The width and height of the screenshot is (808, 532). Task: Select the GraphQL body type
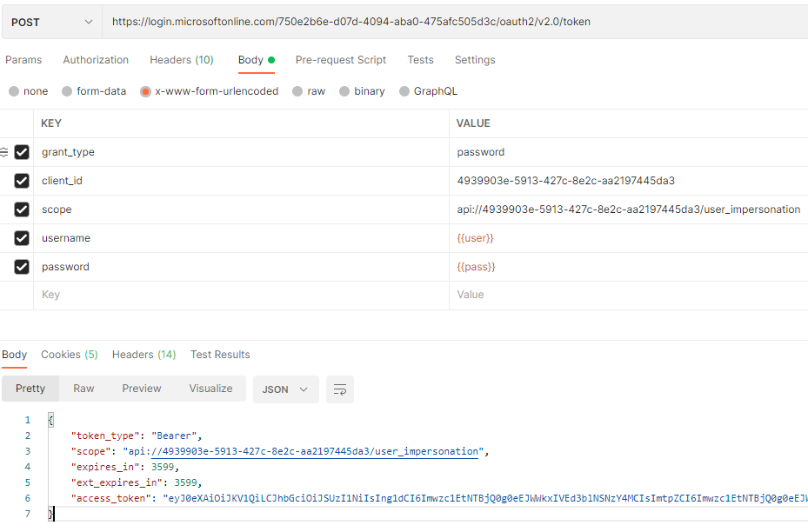(428, 91)
